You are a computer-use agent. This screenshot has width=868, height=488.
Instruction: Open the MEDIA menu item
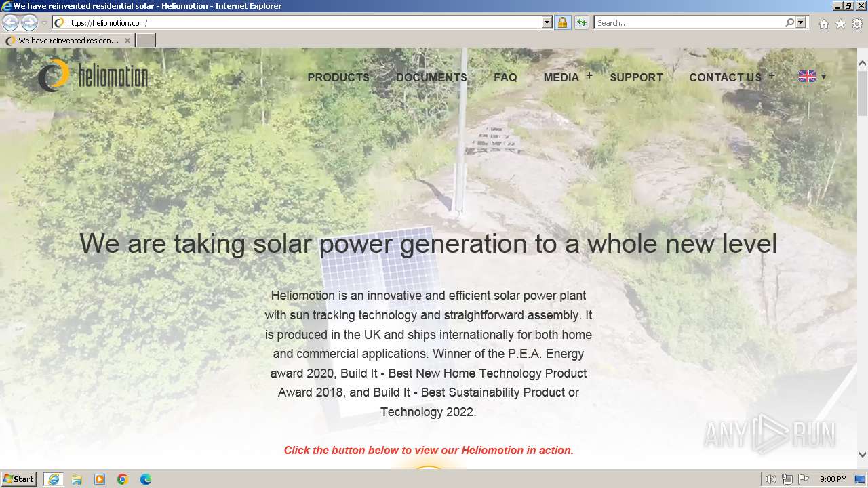coord(561,77)
